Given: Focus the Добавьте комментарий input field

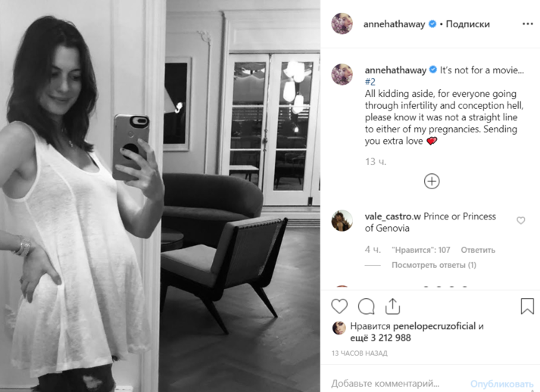Looking at the screenshot, I should point(398,383).
